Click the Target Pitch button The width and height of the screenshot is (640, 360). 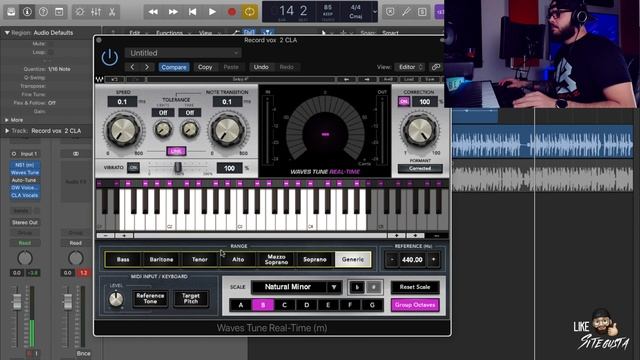(x=191, y=298)
